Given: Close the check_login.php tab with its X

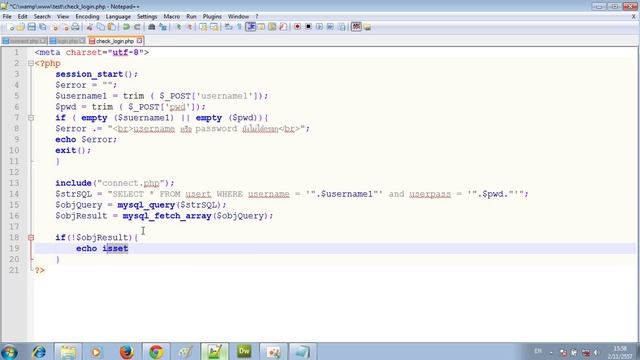Looking at the screenshot, I should click(140, 41).
